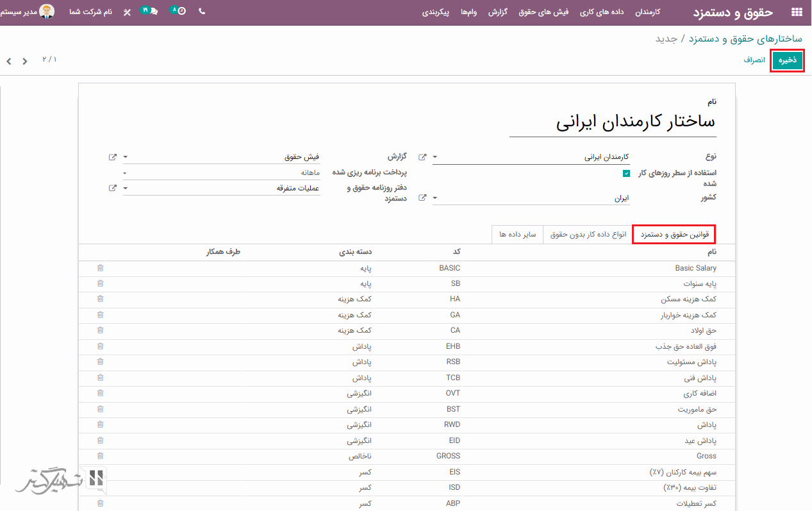
Task: Click انصراف to discard changes
Action: [x=754, y=60]
